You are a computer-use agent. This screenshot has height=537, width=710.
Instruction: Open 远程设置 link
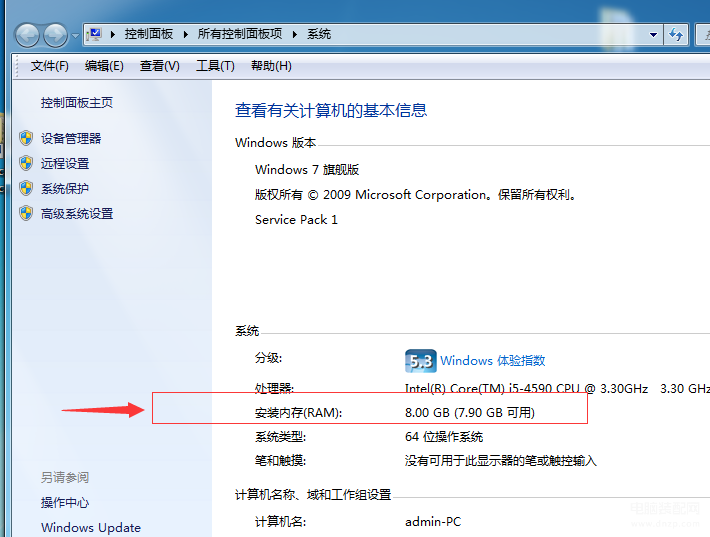pyautogui.click(x=65, y=163)
